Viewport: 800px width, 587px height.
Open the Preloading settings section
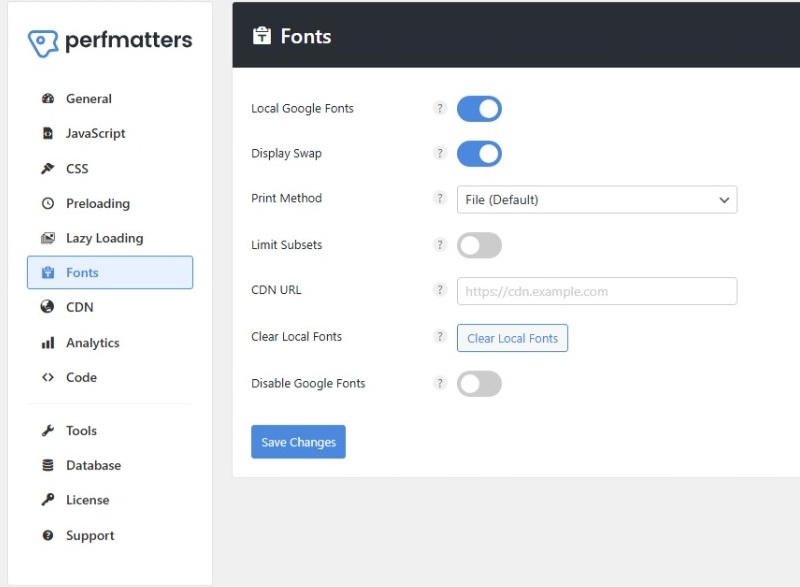coord(97,203)
